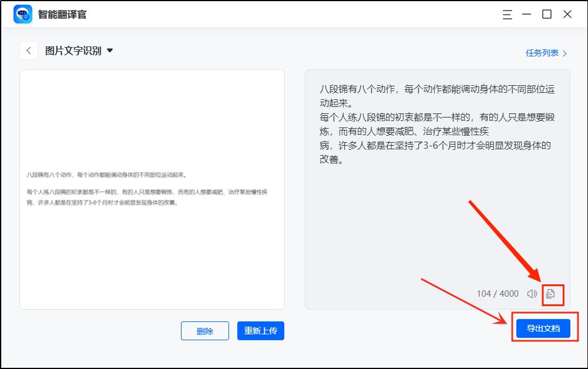The height and width of the screenshot is (369, 588).
Task: Click the 重新上传 re-upload button
Action: click(260, 331)
